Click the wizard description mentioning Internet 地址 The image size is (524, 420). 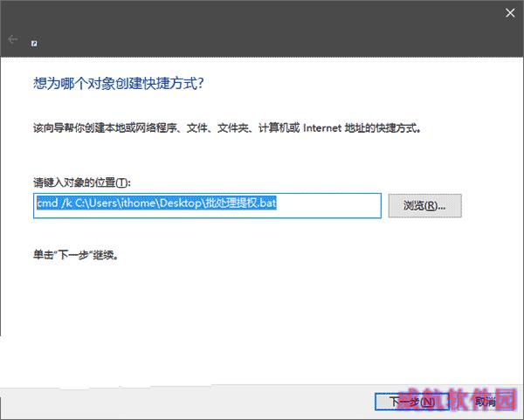pos(227,127)
